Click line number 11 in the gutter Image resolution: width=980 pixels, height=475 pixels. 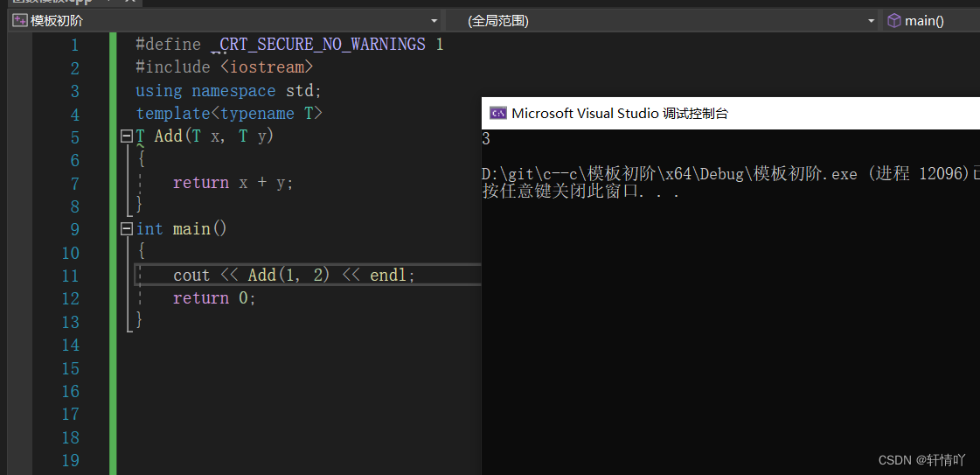click(x=70, y=276)
